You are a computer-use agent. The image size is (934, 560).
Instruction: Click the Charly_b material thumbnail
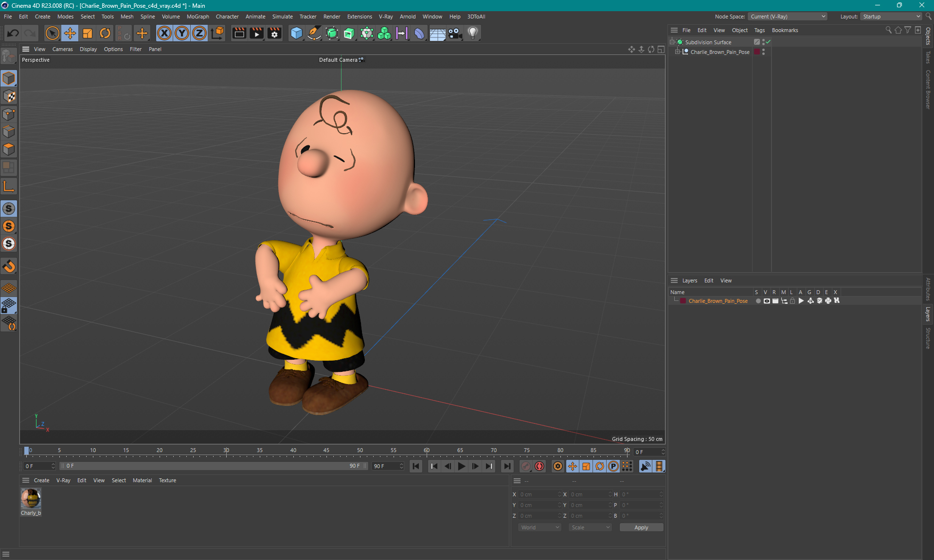coord(31,498)
